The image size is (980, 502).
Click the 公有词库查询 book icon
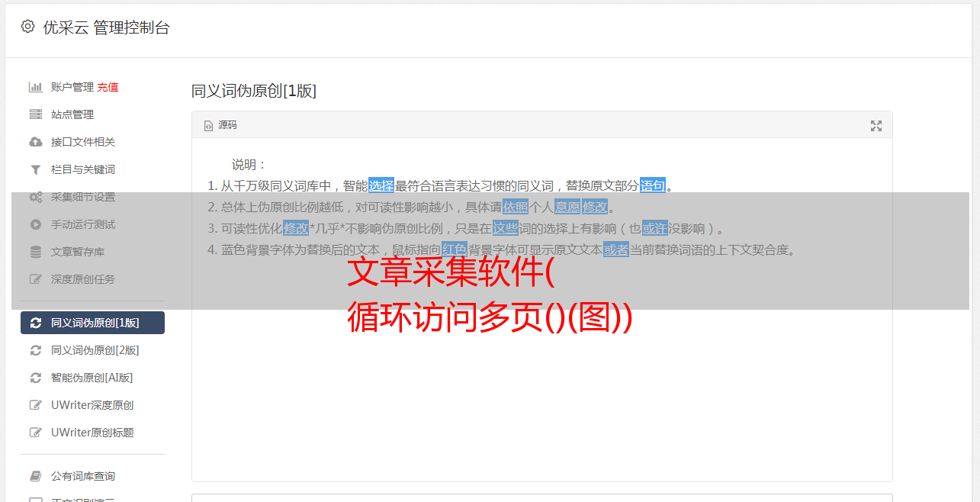[x=35, y=476]
